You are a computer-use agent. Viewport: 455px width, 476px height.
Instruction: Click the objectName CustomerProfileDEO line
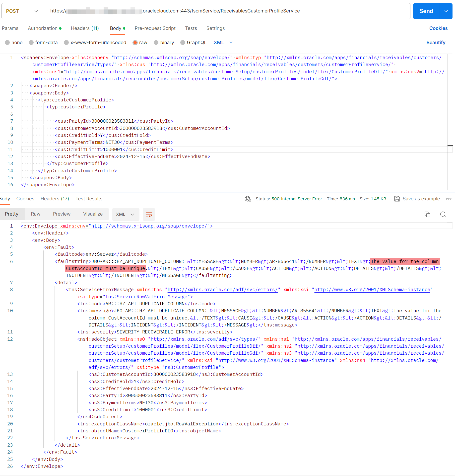pyautogui.click(x=149, y=431)
